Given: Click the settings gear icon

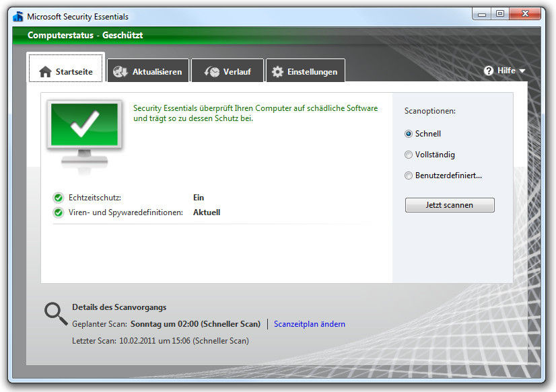Looking at the screenshot, I should pyautogui.click(x=277, y=72).
